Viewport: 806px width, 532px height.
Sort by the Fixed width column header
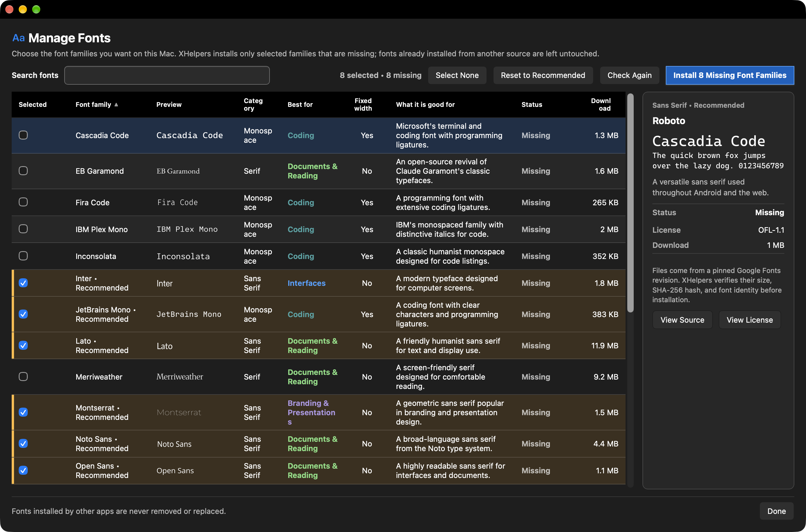click(x=363, y=105)
